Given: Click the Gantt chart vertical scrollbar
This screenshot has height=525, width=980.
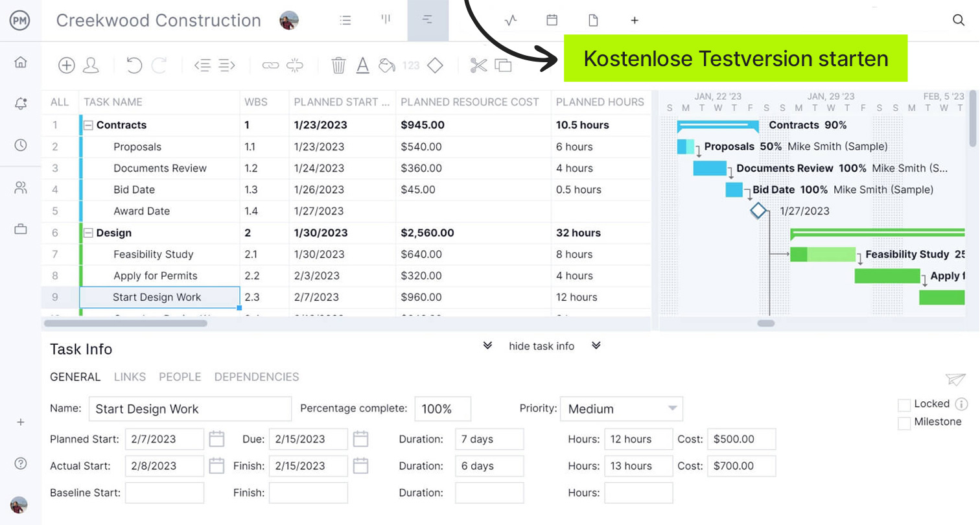Looking at the screenshot, I should (x=972, y=119).
